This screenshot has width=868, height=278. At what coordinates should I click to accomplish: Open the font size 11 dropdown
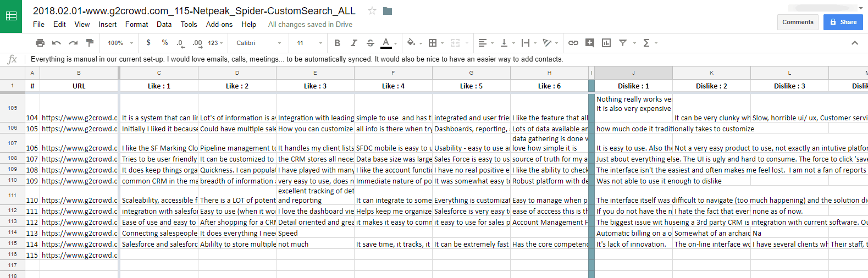tap(310, 43)
